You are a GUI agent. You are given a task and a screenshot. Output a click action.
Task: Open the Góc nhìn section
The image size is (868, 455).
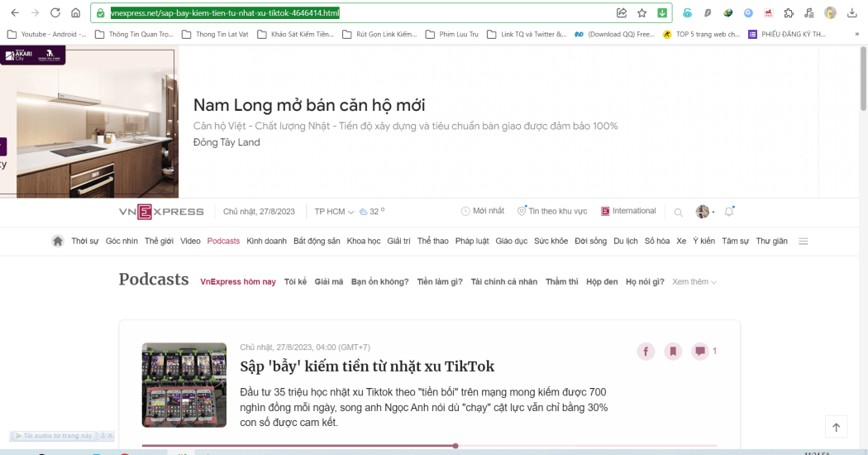point(122,241)
